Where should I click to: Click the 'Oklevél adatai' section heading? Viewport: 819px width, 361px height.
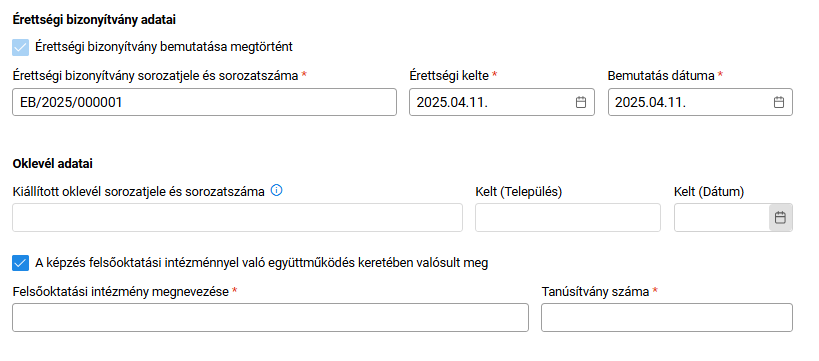(x=52, y=164)
